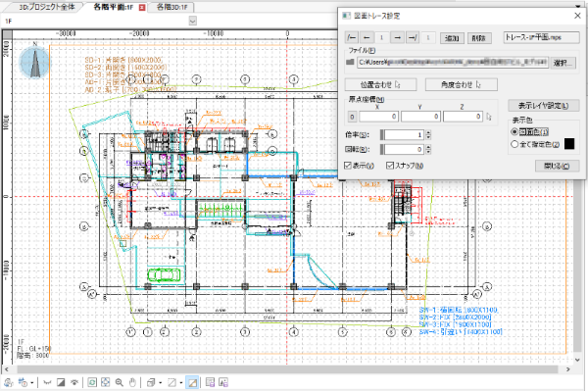588x391 pixels.
Task: Click the 回転 value input field
Action: 404,149
